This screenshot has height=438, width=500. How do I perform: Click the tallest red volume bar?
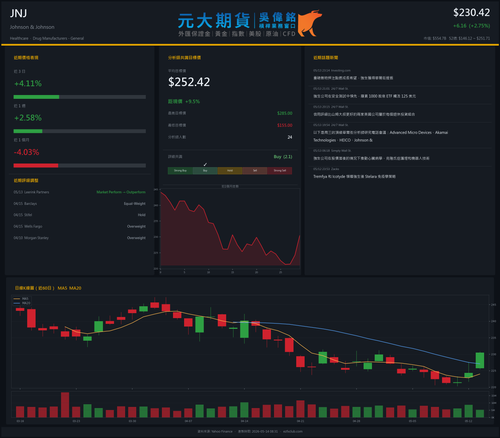[x=65, y=405]
